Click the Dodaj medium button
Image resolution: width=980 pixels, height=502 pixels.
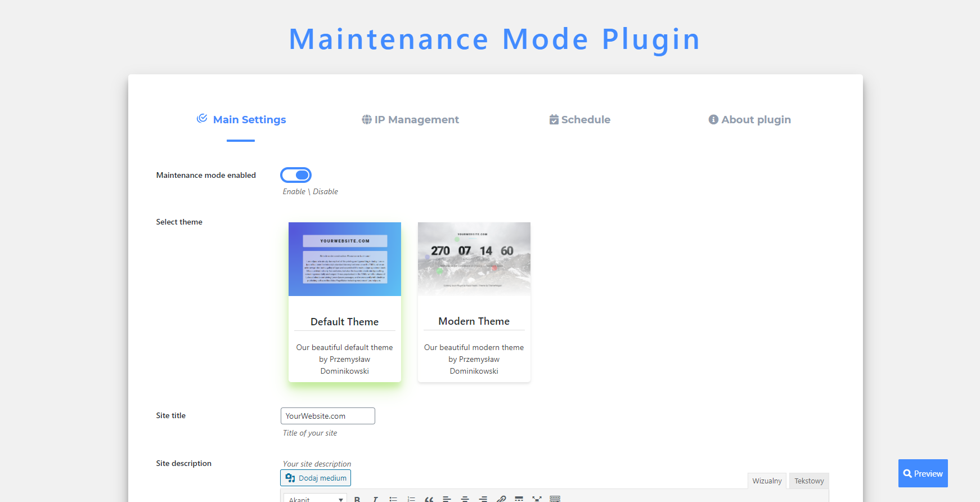pos(316,478)
